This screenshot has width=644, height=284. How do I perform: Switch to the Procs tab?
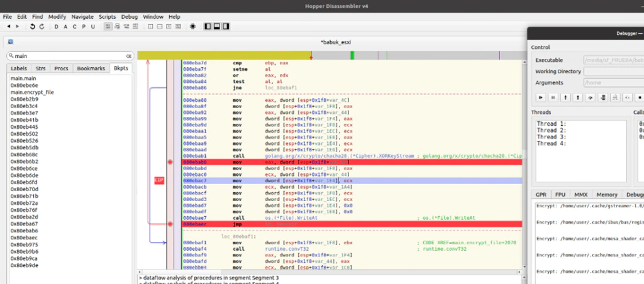[x=61, y=68]
